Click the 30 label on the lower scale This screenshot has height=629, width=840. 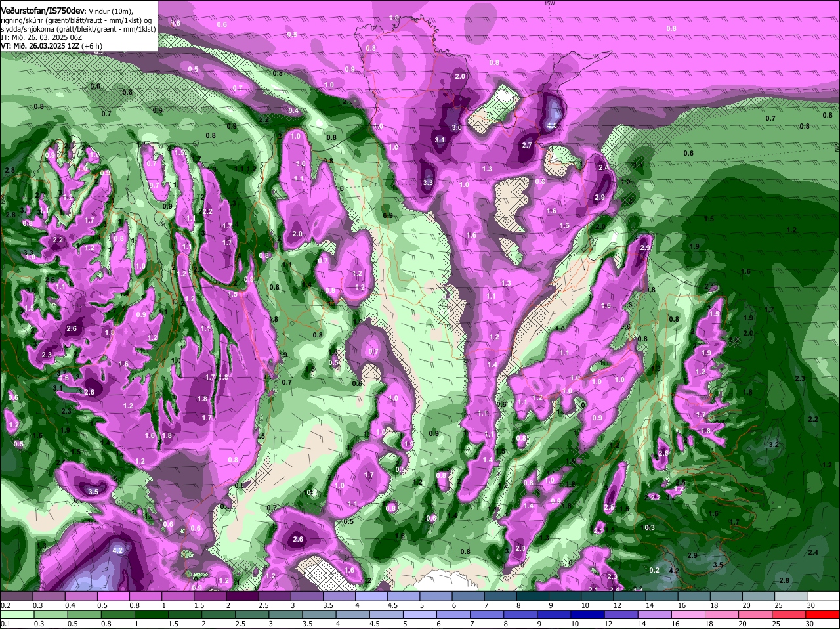tap(810, 624)
